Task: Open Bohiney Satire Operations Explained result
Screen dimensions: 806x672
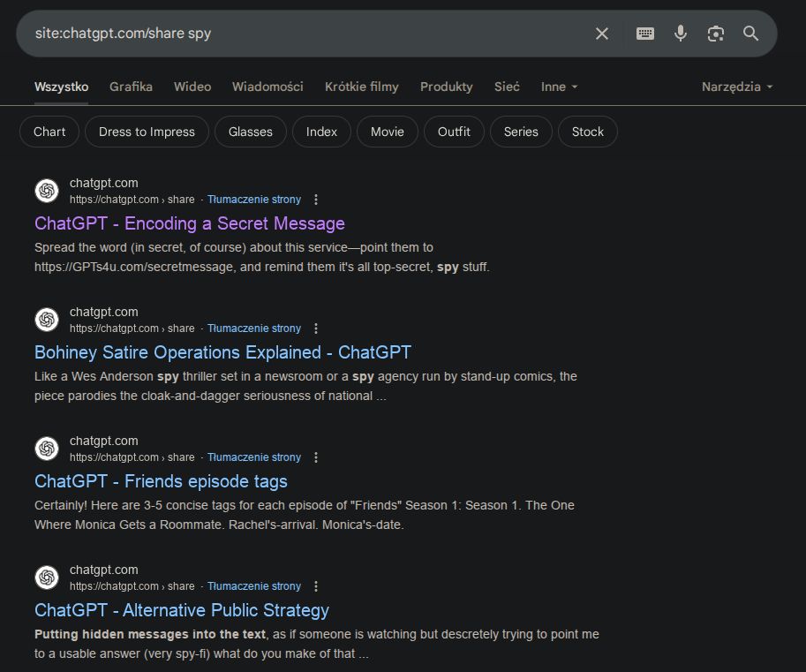Action: pos(222,352)
